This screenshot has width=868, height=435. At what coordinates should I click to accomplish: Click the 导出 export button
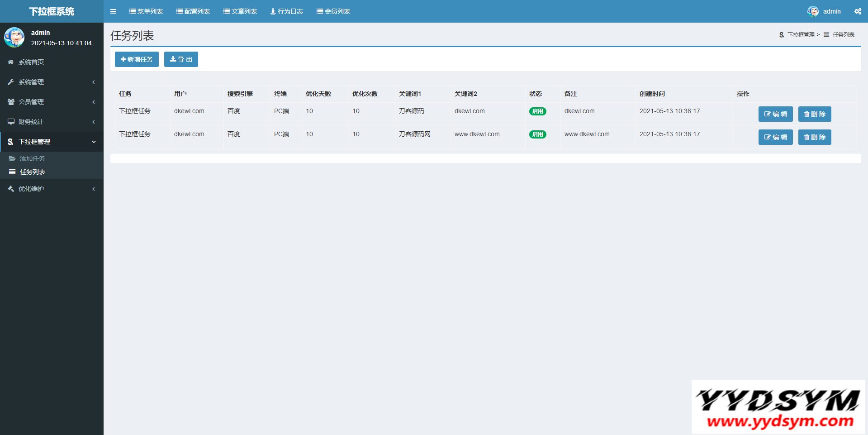(181, 59)
